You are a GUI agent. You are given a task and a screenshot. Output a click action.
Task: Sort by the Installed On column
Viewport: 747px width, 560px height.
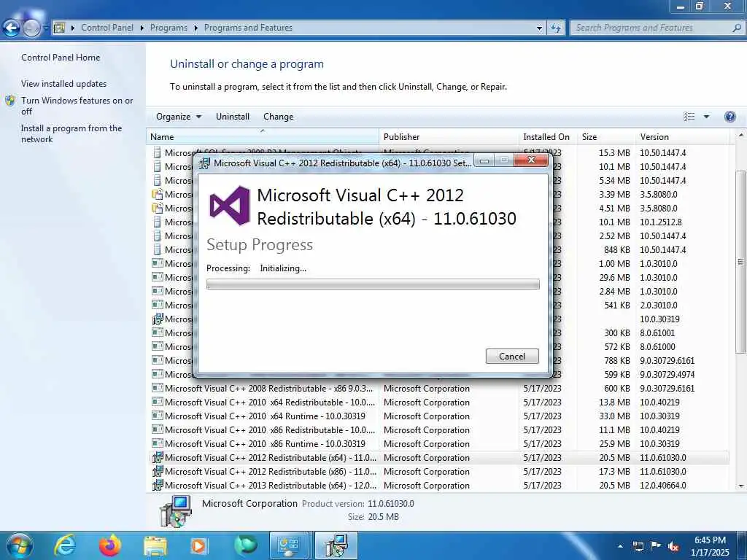[x=548, y=136]
